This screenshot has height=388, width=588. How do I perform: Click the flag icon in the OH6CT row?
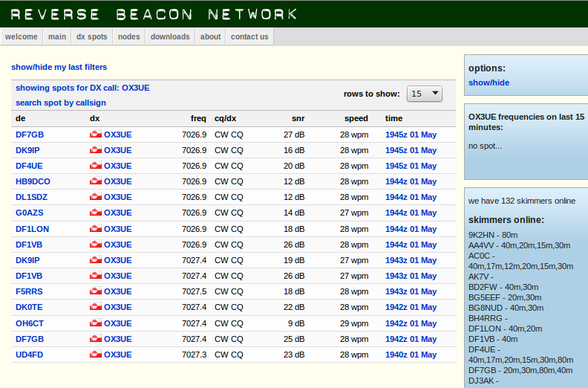(96, 323)
